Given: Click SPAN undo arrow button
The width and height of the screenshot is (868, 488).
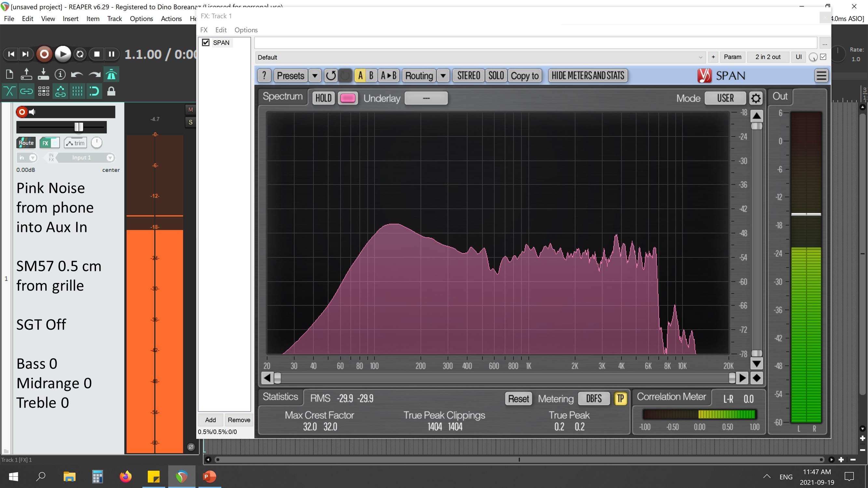Looking at the screenshot, I should (x=331, y=76).
